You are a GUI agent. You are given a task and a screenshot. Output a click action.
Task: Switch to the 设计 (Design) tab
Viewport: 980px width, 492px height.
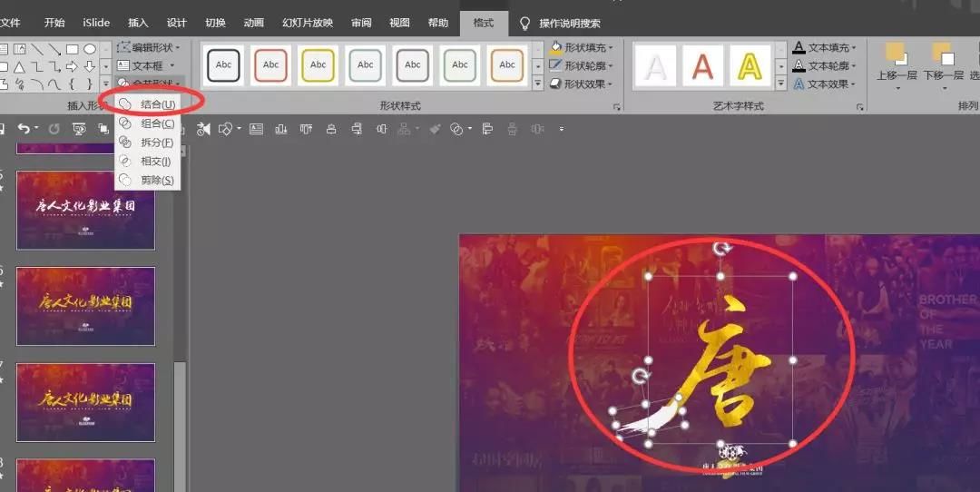(x=177, y=23)
